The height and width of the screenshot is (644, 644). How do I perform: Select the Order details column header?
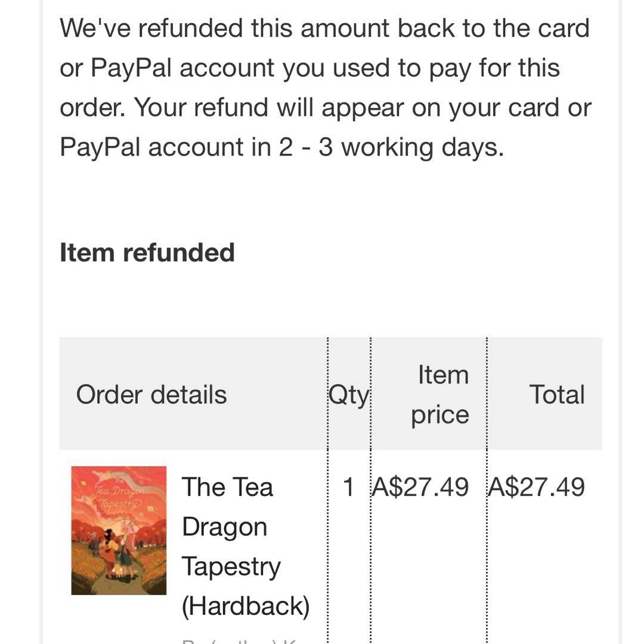click(151, 395)
